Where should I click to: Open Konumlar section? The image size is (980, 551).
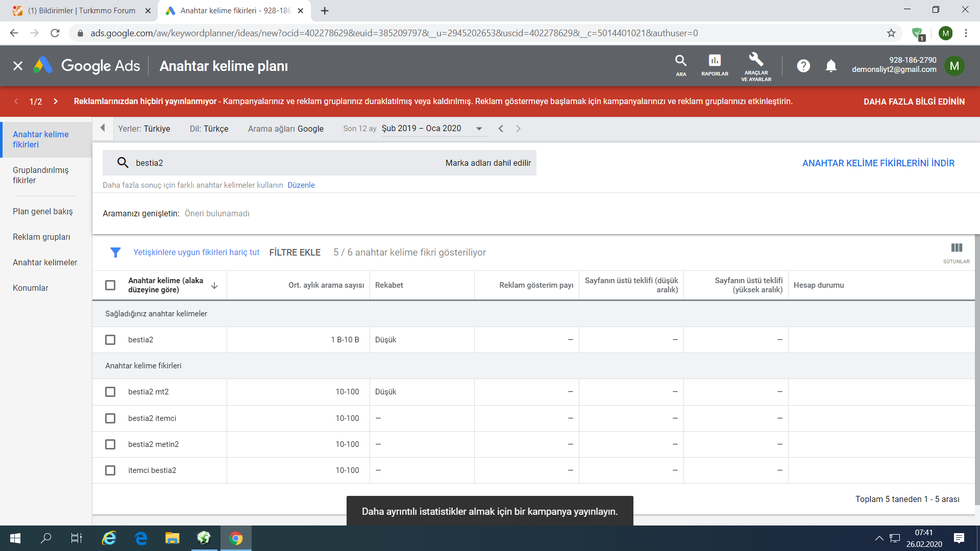pos(31,288)
